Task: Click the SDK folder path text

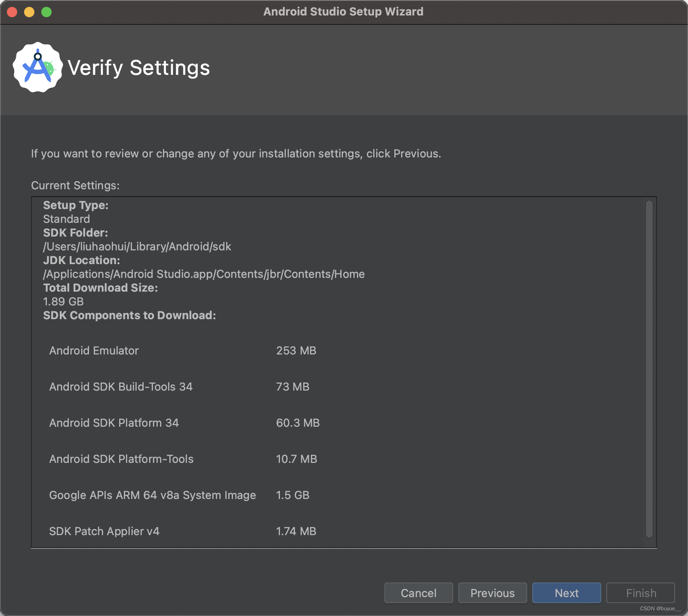Action: click(137, 246)
